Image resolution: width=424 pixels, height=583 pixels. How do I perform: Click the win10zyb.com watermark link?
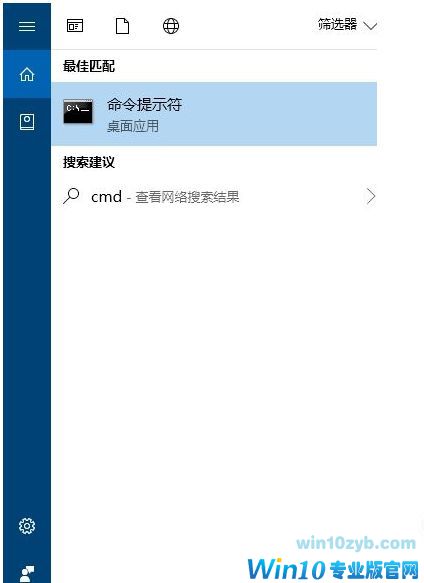[x=356, y=543]
